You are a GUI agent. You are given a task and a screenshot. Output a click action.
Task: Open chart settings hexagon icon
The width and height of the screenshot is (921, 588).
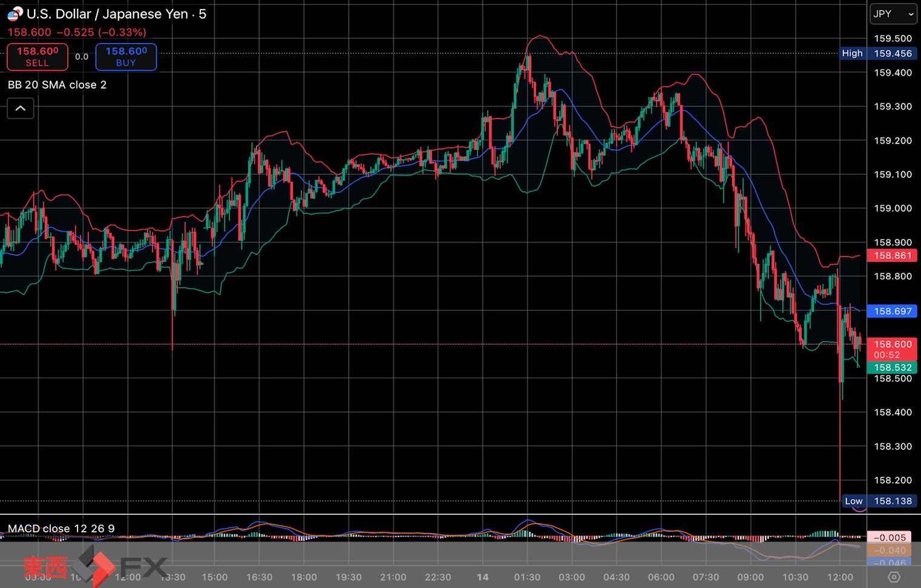pyautogui.click(x=894, y=577)
